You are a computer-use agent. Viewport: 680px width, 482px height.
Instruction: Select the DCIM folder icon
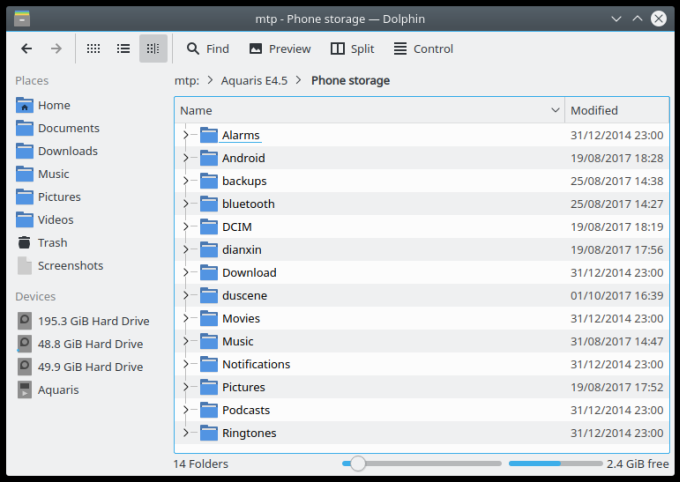click(209, 227)
